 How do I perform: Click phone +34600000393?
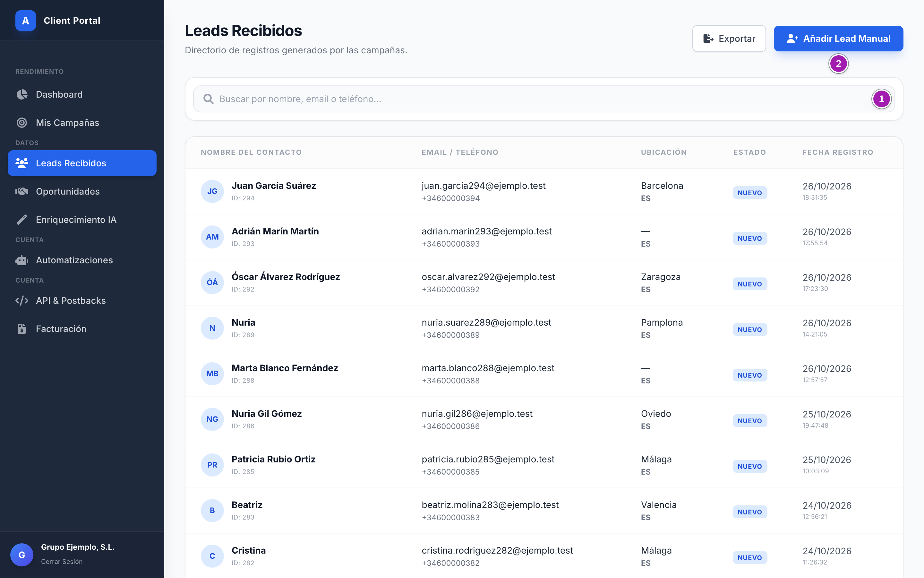tap(450, 244)
